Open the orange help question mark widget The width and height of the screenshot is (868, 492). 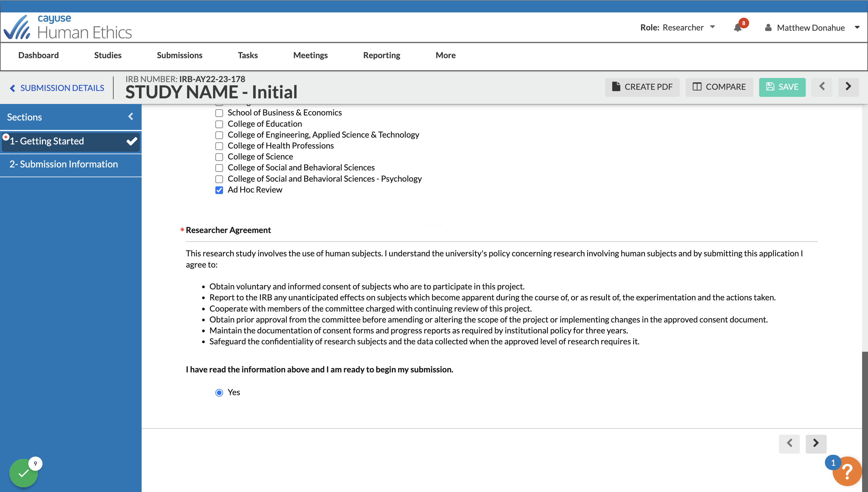[x=847, y=471]
